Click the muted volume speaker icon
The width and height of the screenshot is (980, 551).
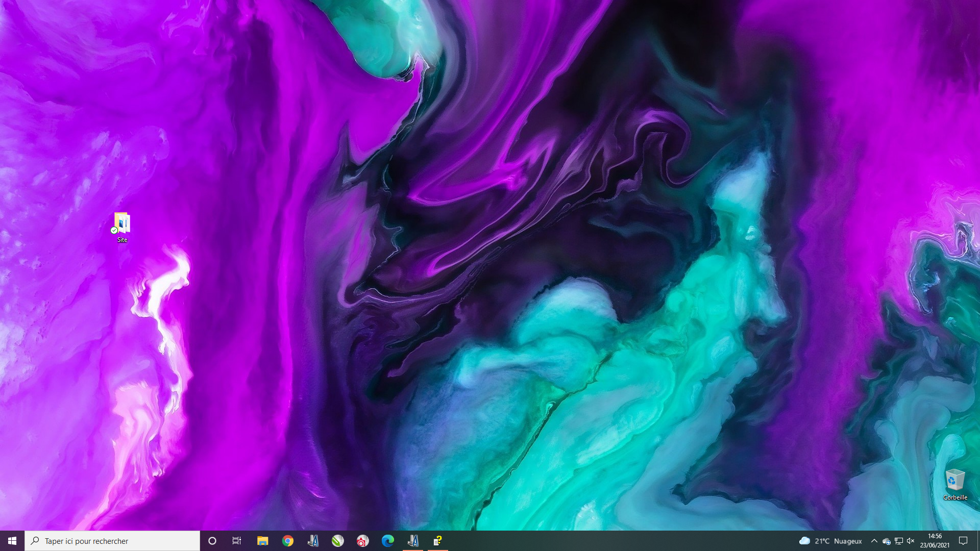911,541
